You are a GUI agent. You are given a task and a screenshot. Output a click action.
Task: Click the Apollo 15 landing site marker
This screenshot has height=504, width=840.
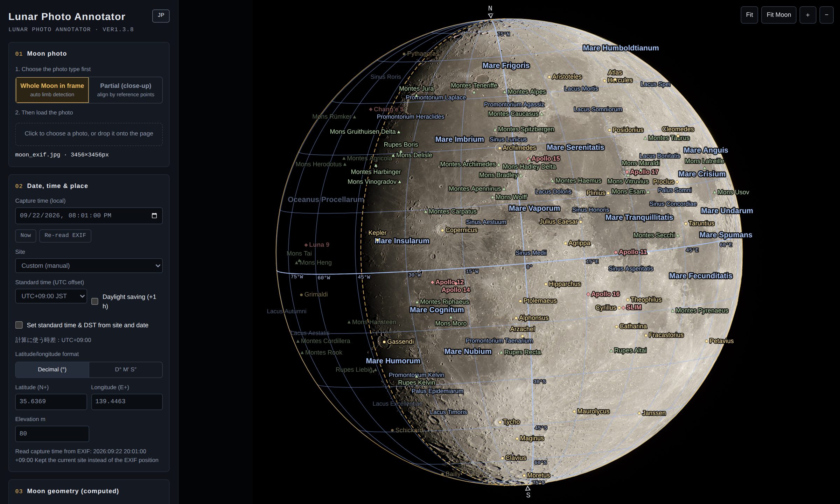tap(529, 159)
